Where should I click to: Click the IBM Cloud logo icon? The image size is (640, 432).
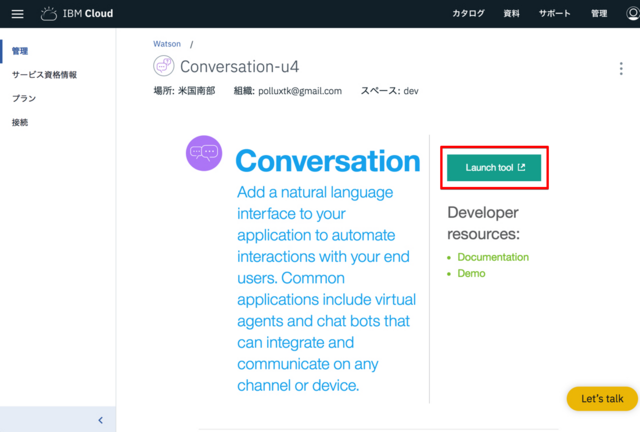pos(49,13)
